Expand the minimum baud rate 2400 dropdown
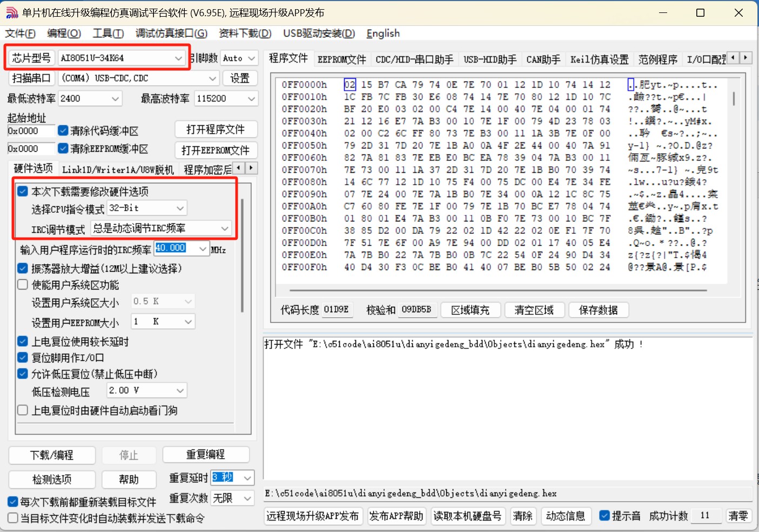Viewport: 759px width, 532px height. 115,99
